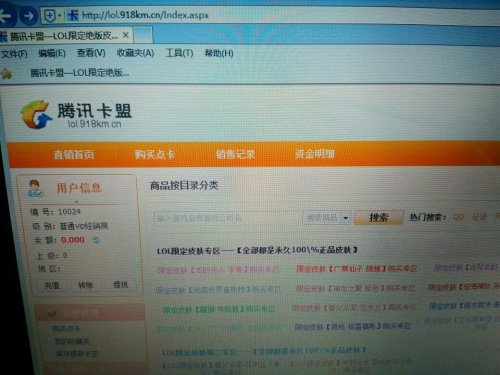Click the hot search link right of QQ

tap(479, 217)
